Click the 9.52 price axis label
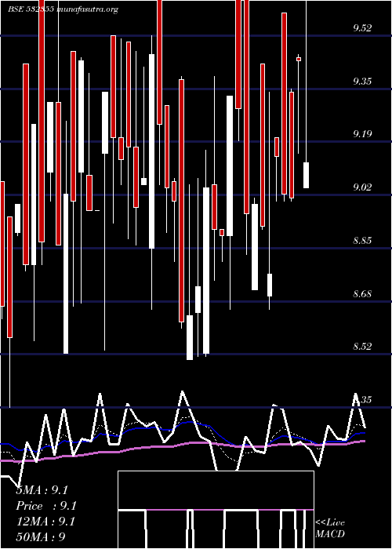The height and width of the screenshot is (549, 392). pyautogui.click(x=362, y=28)
